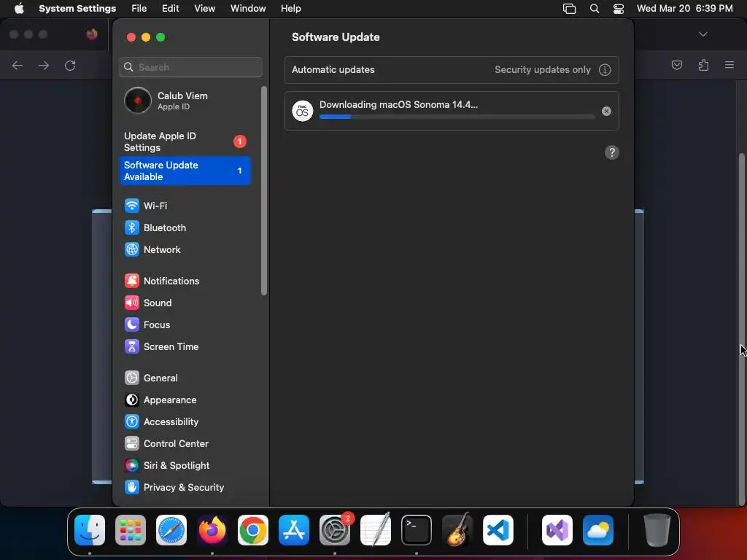Click System Settings icon in Dock

coord(335,530)
